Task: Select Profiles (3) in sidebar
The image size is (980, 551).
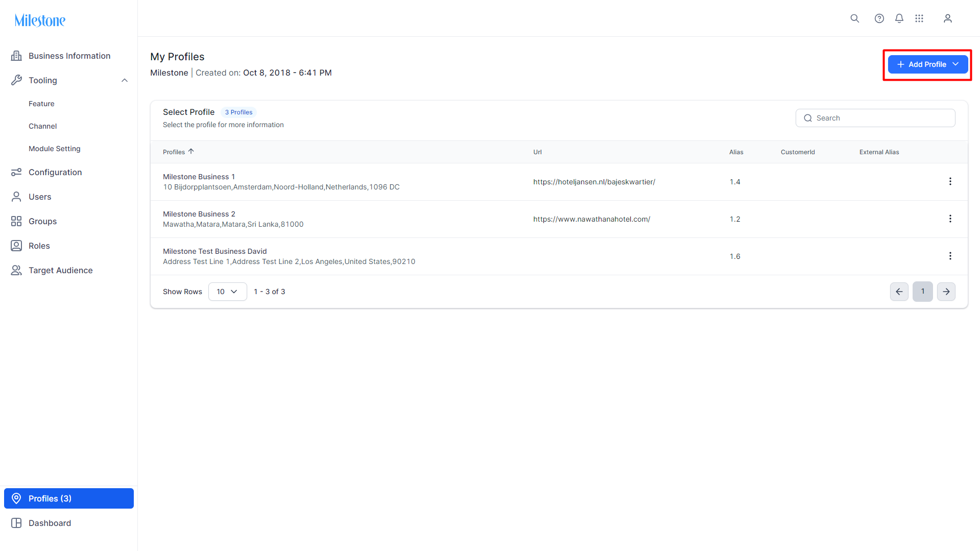Action: tap(69, 498)
